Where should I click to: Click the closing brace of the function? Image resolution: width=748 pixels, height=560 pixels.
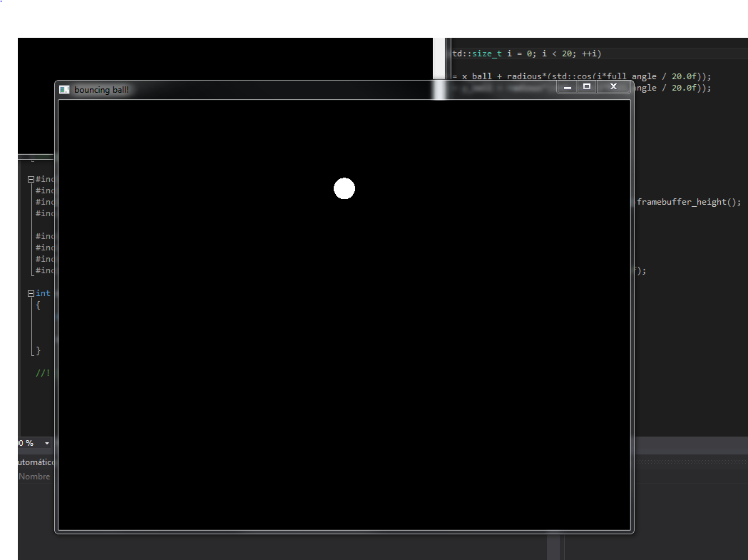click(x=39, y=350)
